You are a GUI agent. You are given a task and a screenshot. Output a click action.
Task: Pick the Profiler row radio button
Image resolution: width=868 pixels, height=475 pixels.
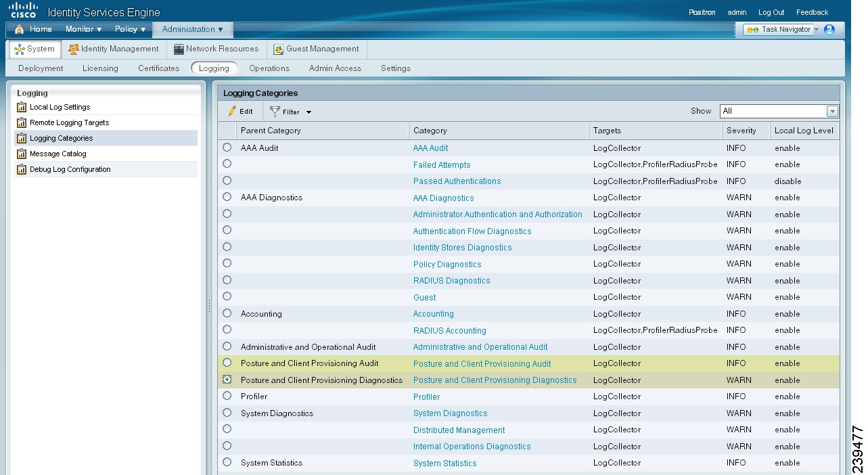pos(227,396)
